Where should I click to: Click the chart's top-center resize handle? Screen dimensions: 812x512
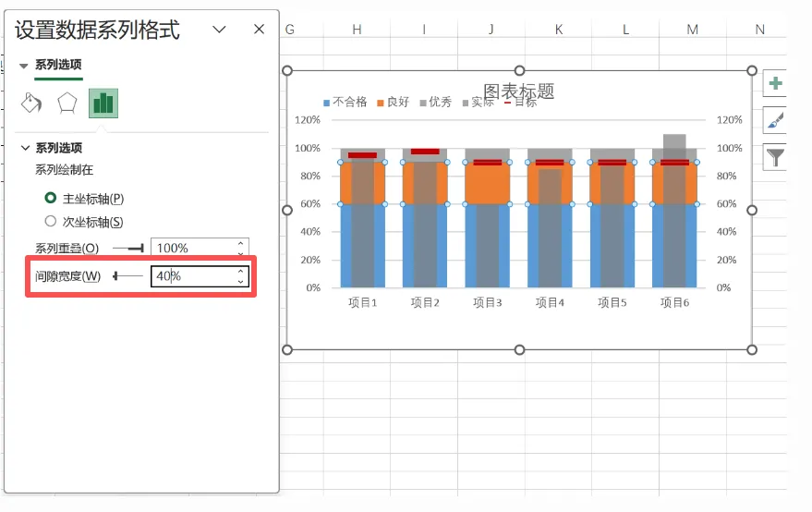pos(519,70)
